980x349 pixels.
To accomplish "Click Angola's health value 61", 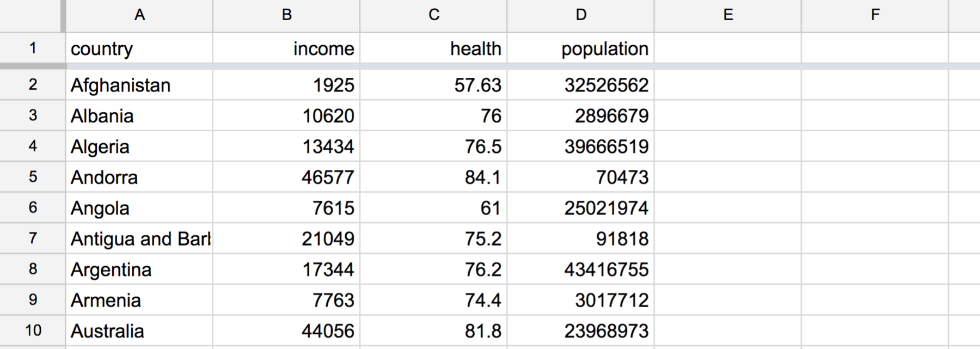I will [x=434, y=208].
